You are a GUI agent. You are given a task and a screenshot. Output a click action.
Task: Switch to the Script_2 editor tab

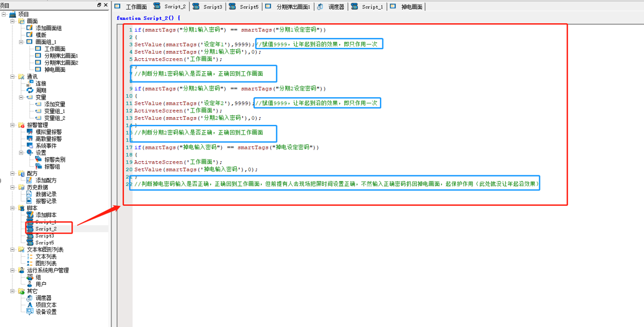pyautogui.click(x=169, y=7)
